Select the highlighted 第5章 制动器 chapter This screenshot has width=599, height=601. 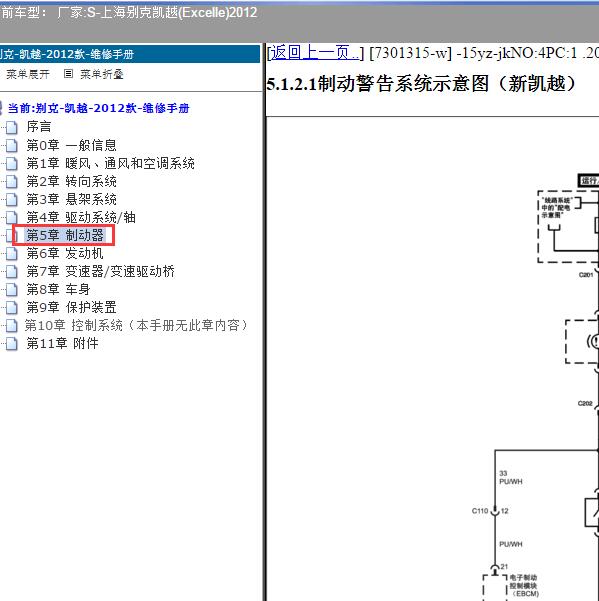tap(65, 235)
